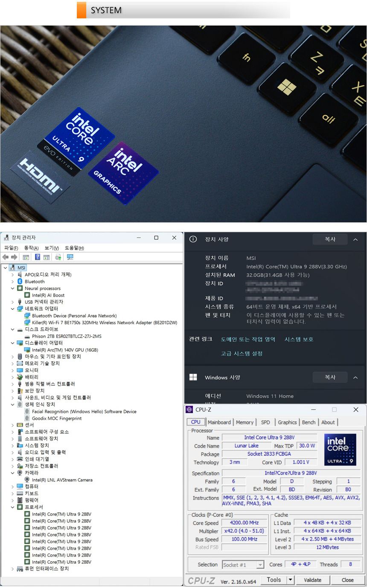
Task: Click the Intel LNL AVStream Camera icon
Action: point(27,480)
